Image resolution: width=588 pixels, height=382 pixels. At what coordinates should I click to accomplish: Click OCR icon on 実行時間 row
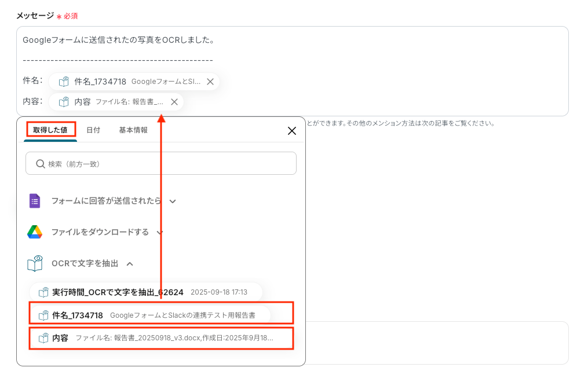pyautogui.click(x=43, y=292)
